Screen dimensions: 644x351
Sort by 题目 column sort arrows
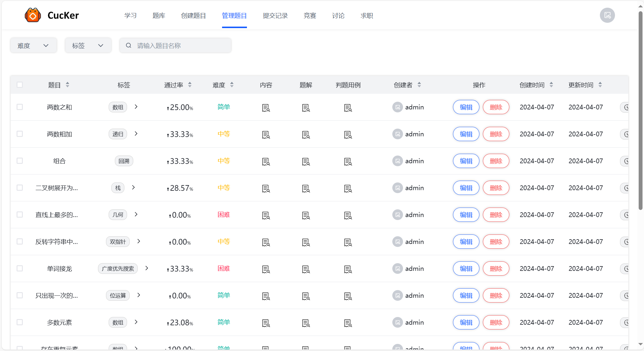point(68,85)
